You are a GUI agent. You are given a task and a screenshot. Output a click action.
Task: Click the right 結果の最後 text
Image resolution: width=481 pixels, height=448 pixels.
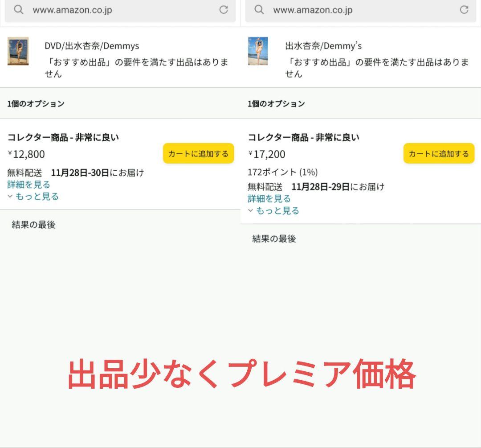274,239
